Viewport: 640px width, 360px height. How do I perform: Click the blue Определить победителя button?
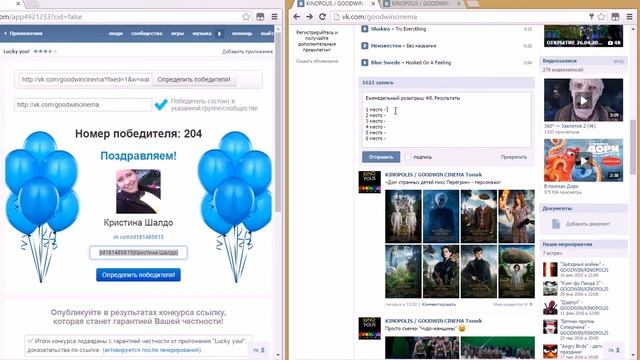click(x=138, y=275)
